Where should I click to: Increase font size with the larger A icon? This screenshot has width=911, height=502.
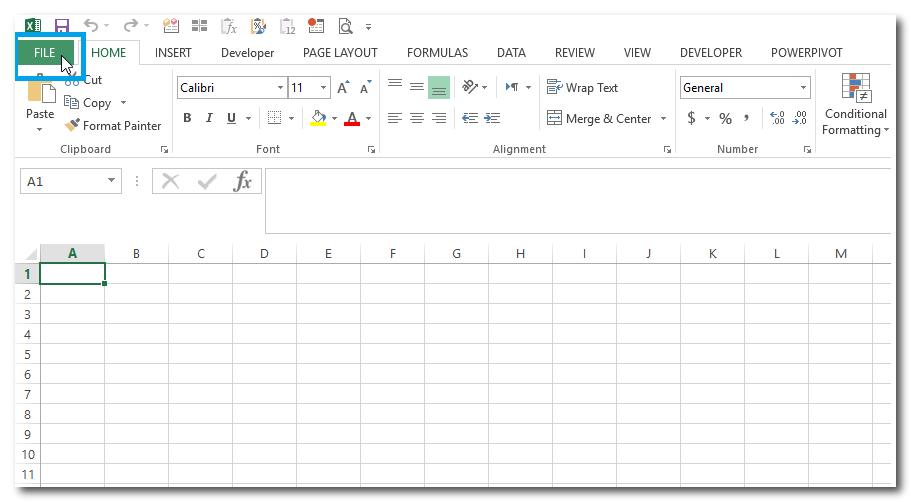coord(343,88)
